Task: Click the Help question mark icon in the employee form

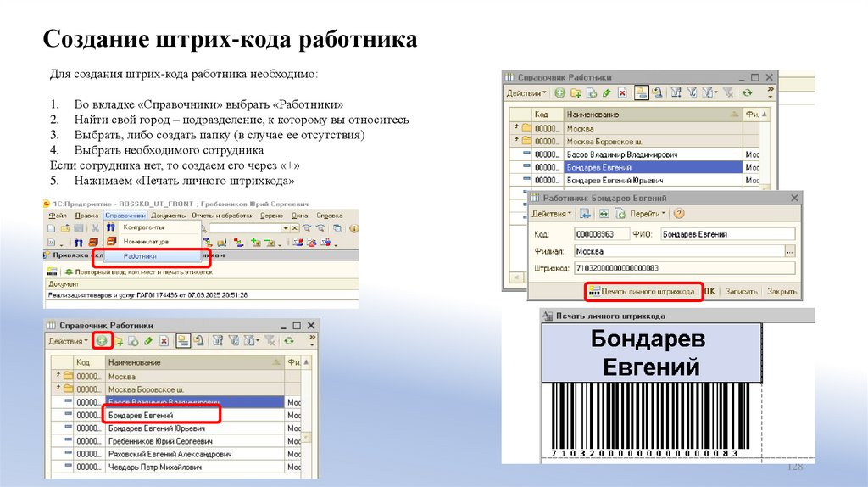Action: point(679,213)
